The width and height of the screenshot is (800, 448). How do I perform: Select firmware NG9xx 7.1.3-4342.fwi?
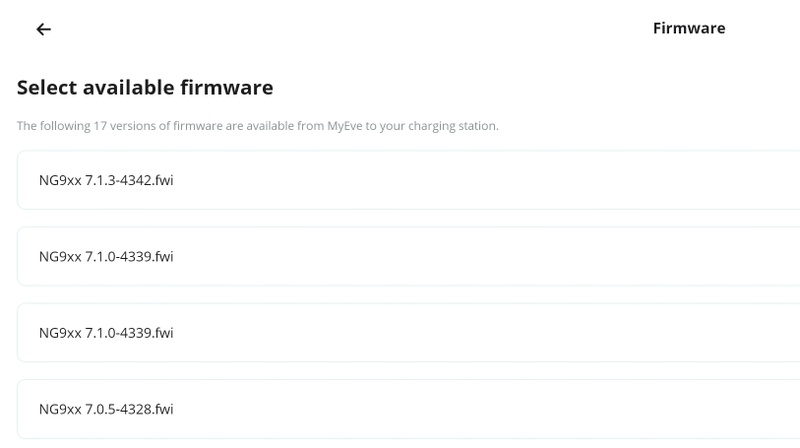106,180
